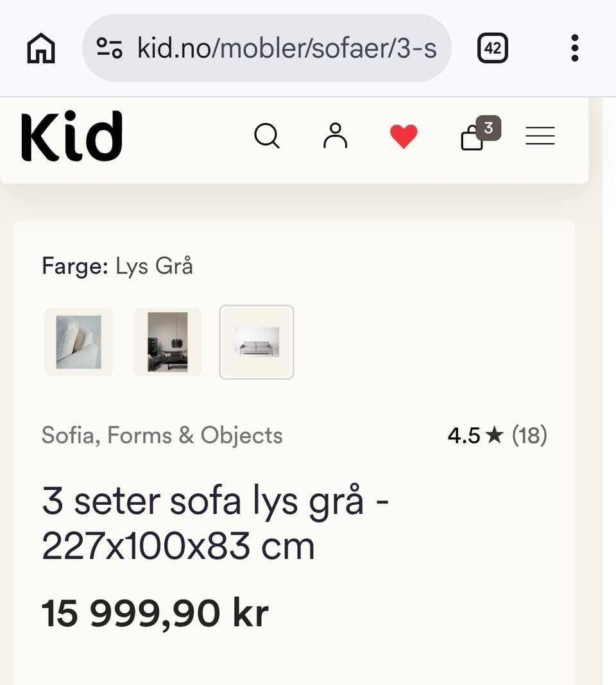Image resolution: width=616 pixels, height=685 pixels.
Task: Open the (18) reviews count
Action: point(529,436)
